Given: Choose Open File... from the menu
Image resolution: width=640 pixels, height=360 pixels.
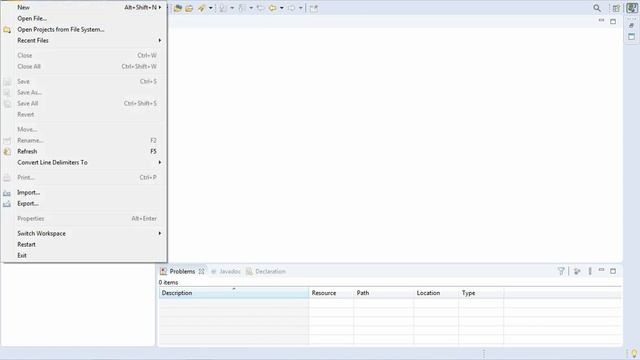Looking at the screenshot, I should pos(83,18).
